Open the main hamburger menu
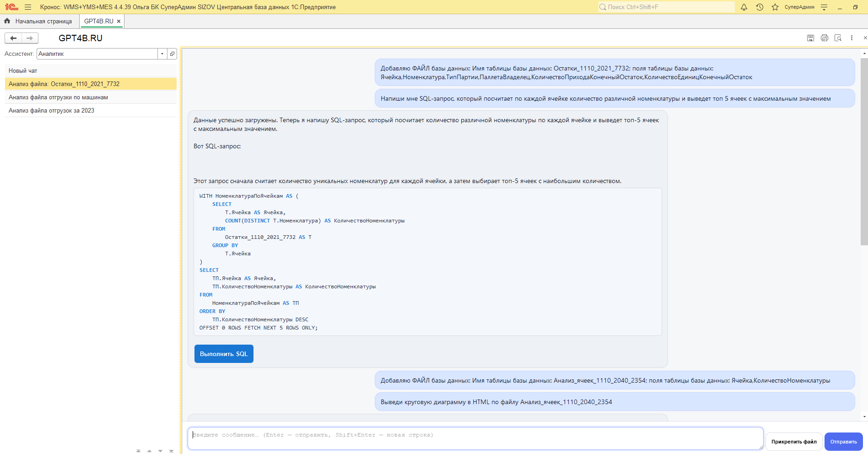Image resolution: width=868 pixels, height=454 pixels. pyautogui.click(x=28, y=7)
